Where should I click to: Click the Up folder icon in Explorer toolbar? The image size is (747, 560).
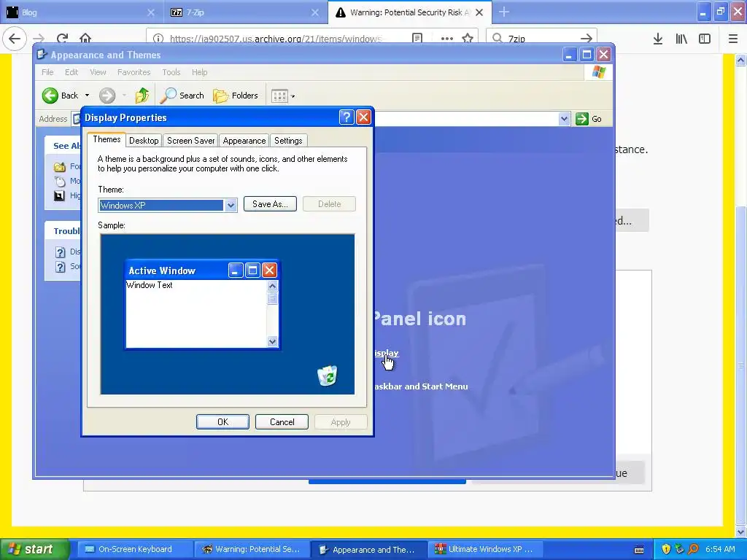(x=142, y=96)
